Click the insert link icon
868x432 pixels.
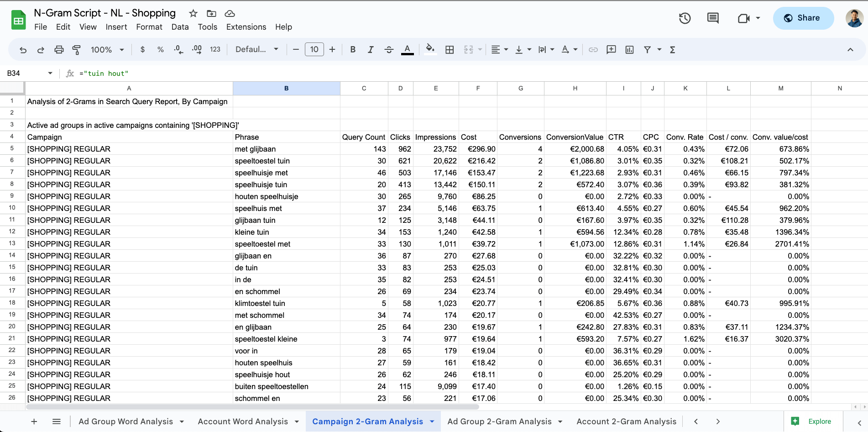(x=593, y=50)
